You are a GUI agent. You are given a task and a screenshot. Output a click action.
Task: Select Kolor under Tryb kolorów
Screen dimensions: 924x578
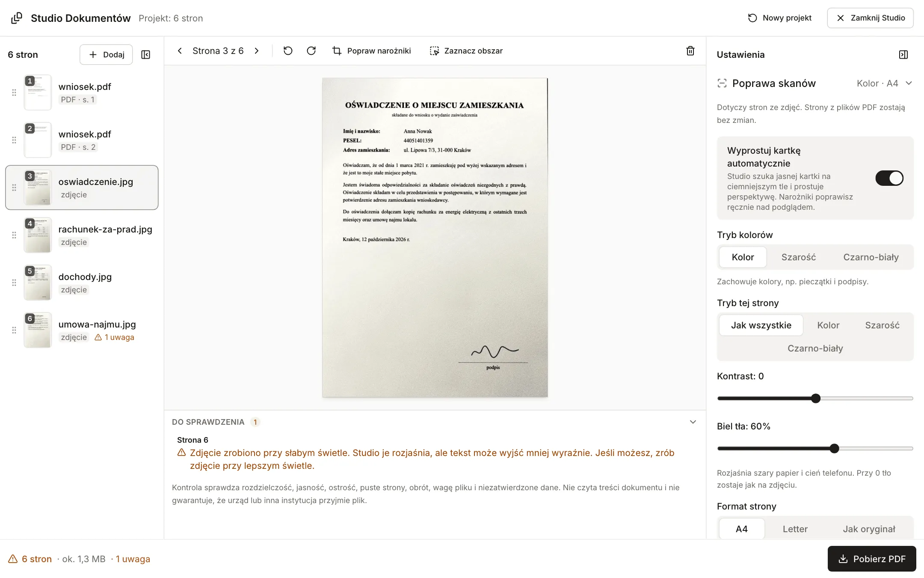(743, 257)
